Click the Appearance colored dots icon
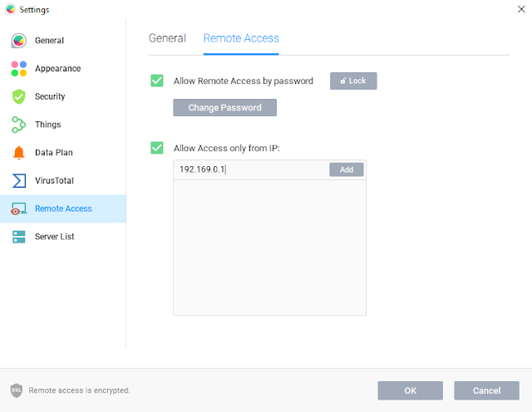The width and height of the screenshot is (532, 412). pos(18,68)
